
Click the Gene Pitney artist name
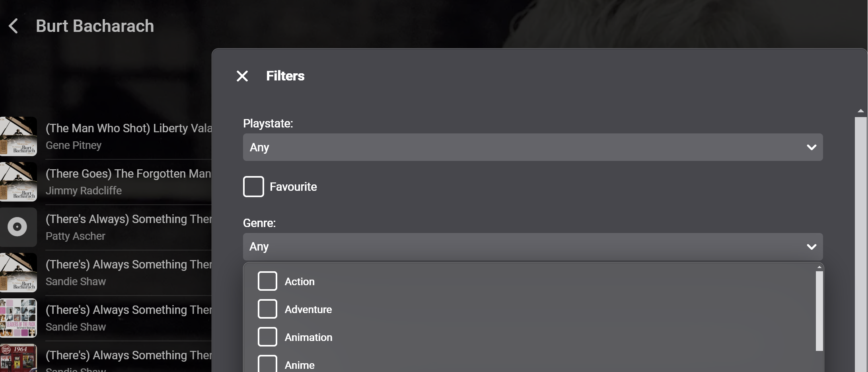click(74, 145)
